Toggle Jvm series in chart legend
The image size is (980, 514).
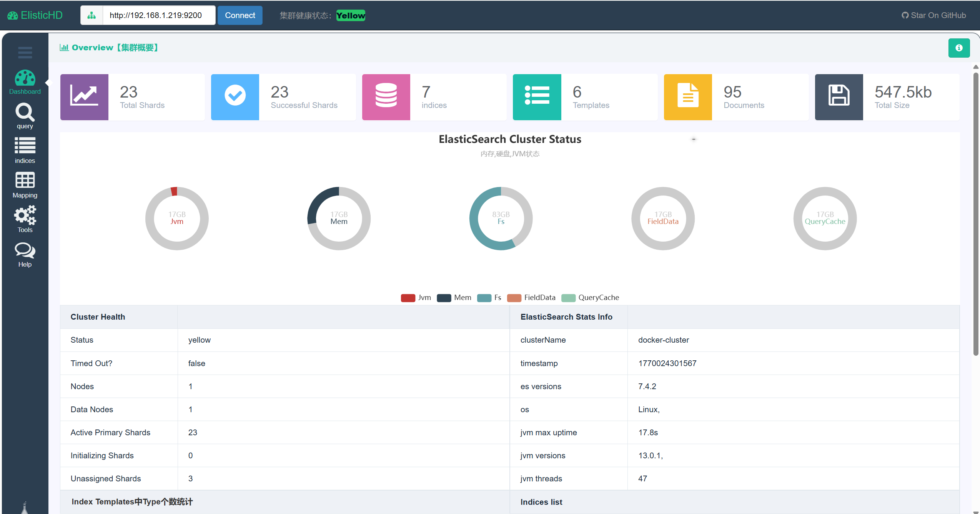point(408,298)
